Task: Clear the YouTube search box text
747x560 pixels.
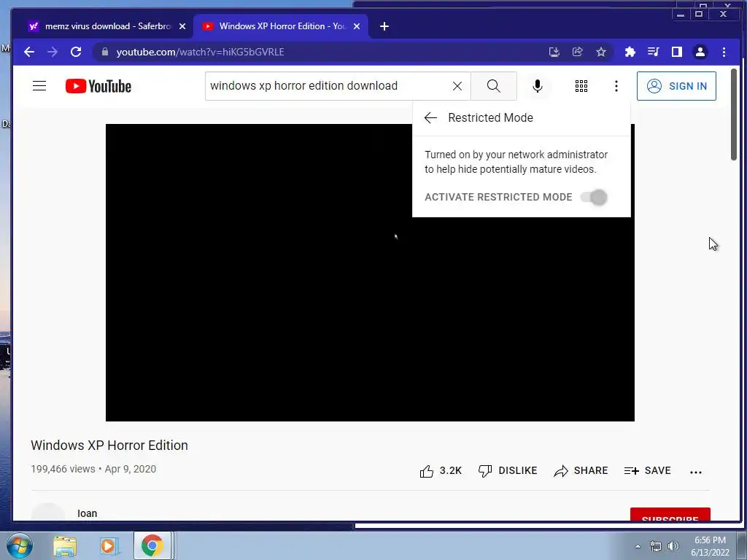Action: click(457, 86)
